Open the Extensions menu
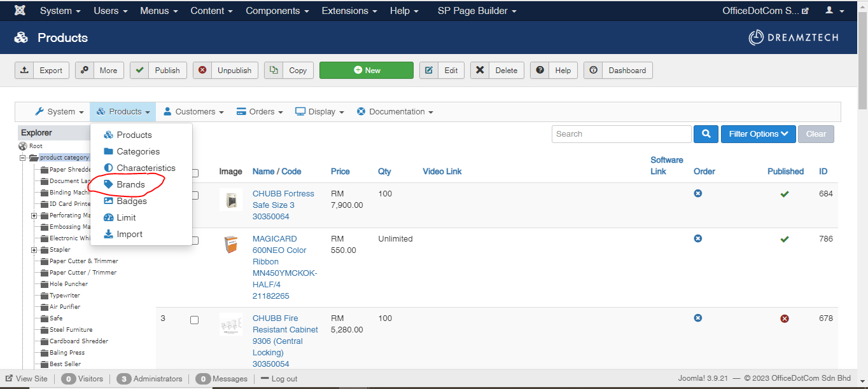The image size is (868, 389). tap(349, 11)
